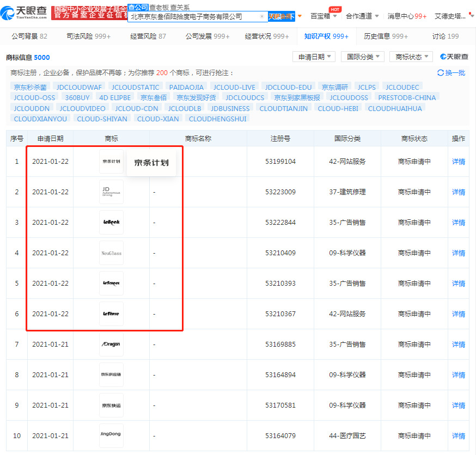Viewport: 476px width, 455px height.
Task: Open the JD Autonomous Driving trademark thumbnail
Action: [112, 192]
